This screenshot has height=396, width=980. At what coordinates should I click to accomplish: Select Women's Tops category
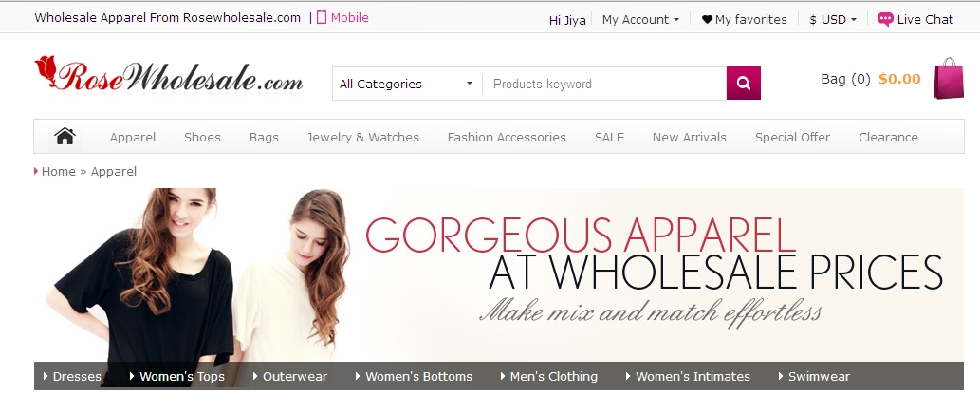(182, 377)
